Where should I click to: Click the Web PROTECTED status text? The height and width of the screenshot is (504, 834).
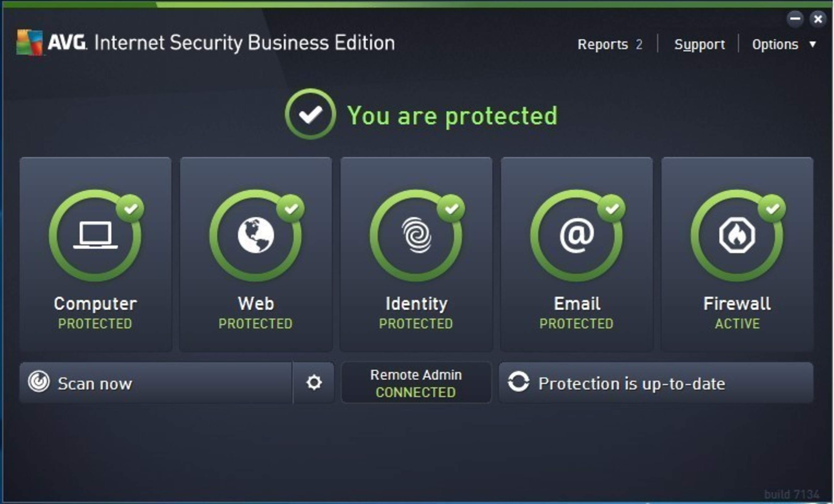(255, 324)
